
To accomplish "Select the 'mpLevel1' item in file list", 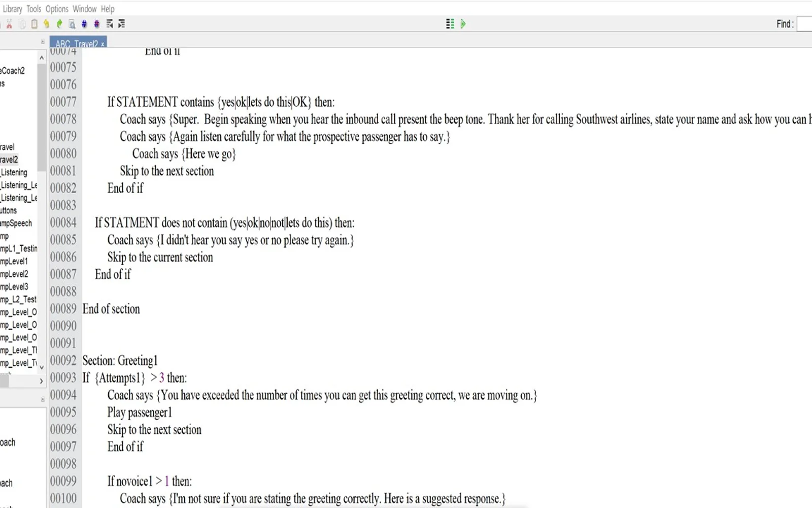I will (x=14, y=261).
